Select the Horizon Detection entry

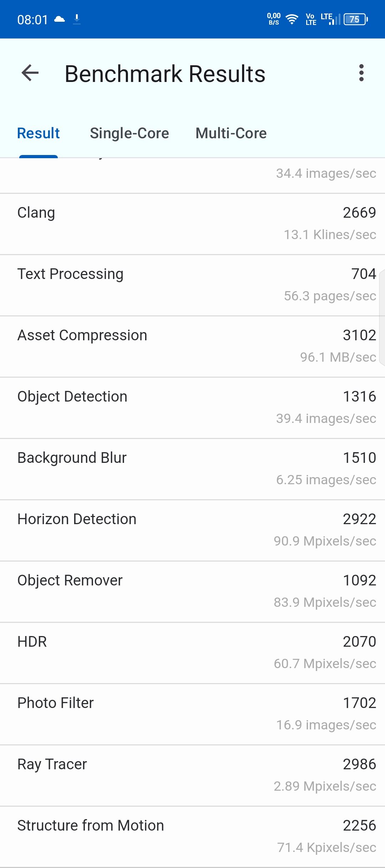pos(192,531)
